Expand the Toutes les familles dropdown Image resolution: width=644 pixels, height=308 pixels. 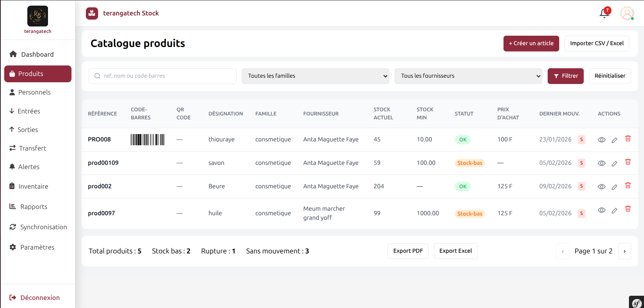click(x=315, y=76)
